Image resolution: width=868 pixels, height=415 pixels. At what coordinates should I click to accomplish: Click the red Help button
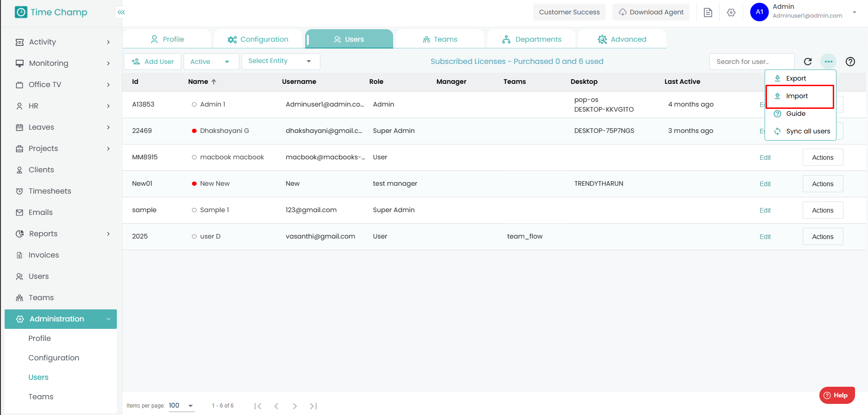(836, 395)
